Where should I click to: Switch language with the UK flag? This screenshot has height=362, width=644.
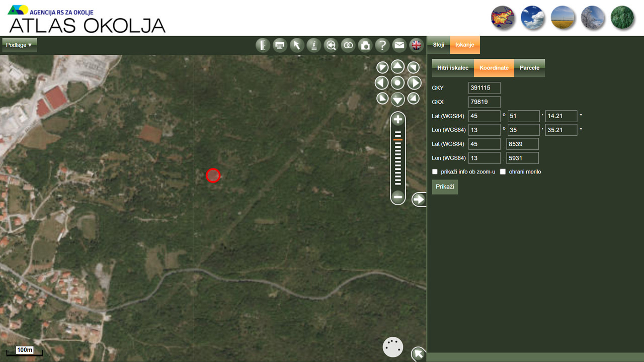click(x=416, y=45)
